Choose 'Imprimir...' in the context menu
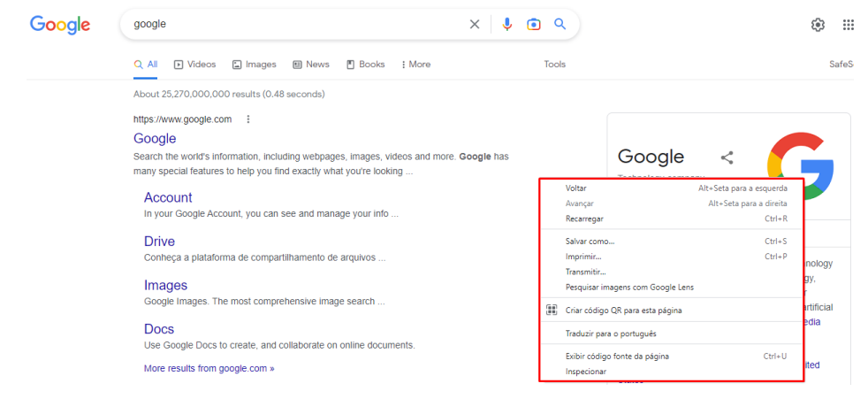 point(672,257)
